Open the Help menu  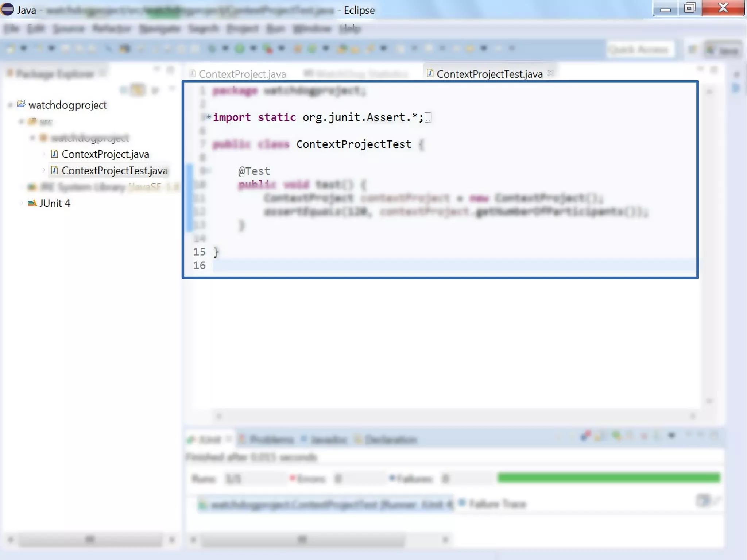350,28
